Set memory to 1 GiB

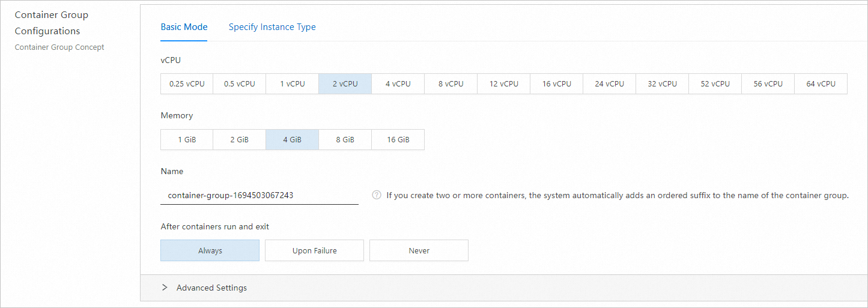pyautogui.click(x=187, y=139)
